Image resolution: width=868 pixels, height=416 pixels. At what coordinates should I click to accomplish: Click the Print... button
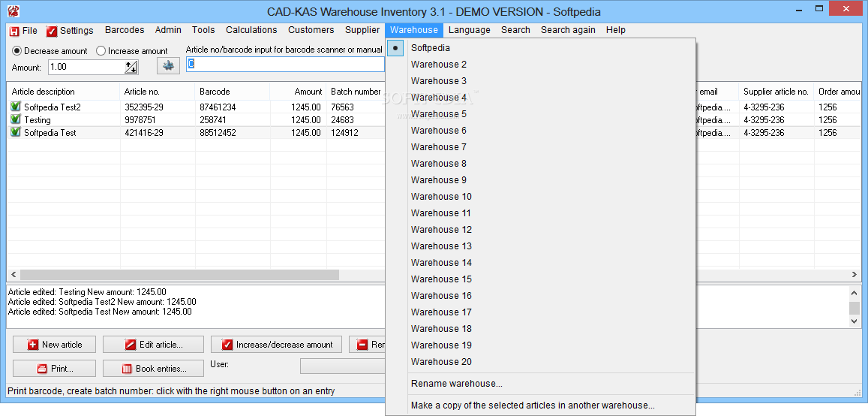[54, 369]
